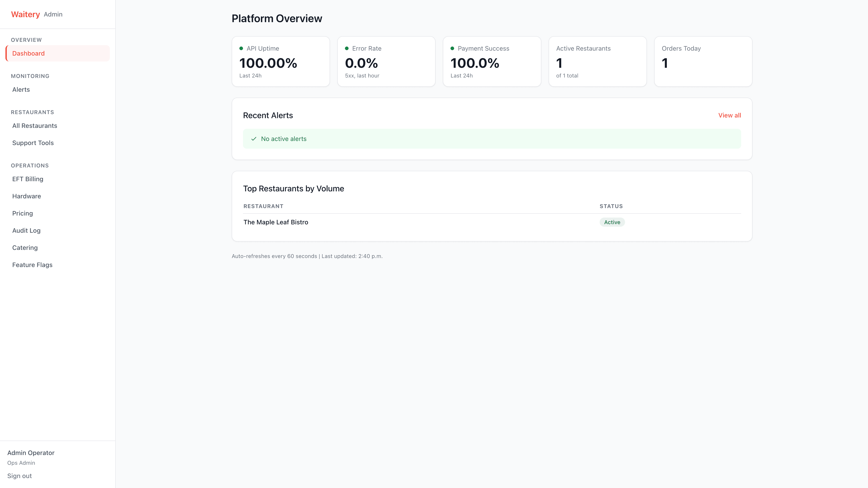
Task: Click the 0.0% error rate value
Action: click(x=361, y=63)
